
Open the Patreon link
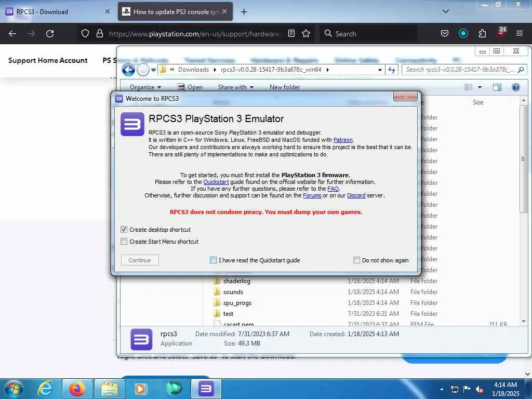343,140
